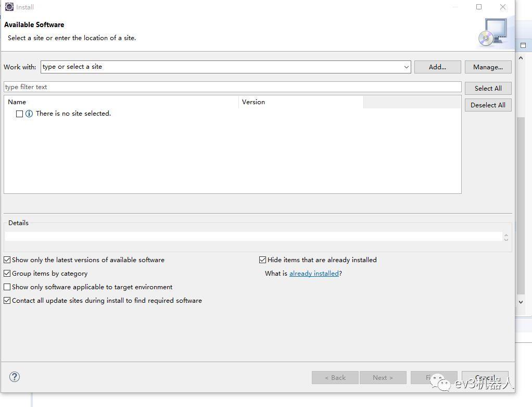Open the help question mark icon
The height and width of the screenshot is (407, 532).
tap(15, 377)
